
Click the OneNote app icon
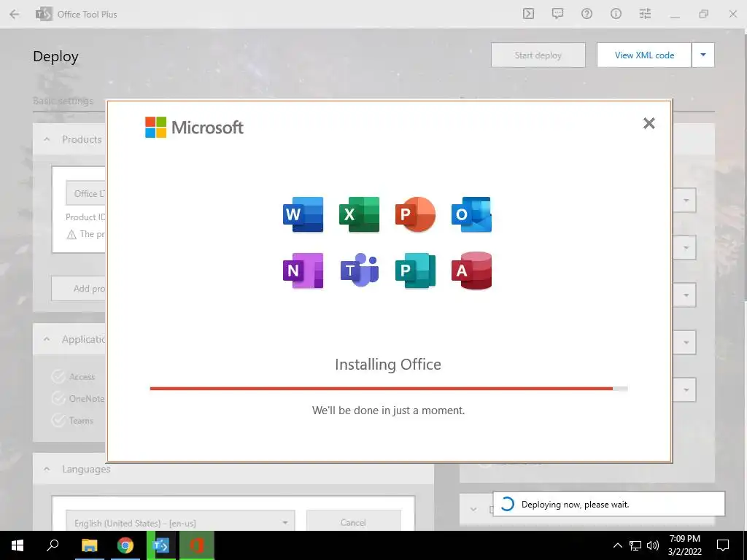(x=303, y=271)
